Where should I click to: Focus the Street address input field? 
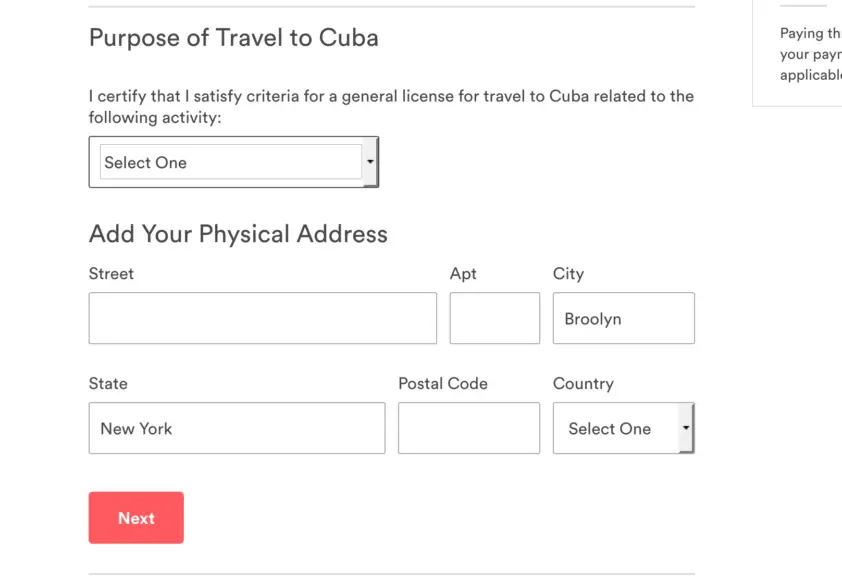pyautogui.click(x=263, y=318)
